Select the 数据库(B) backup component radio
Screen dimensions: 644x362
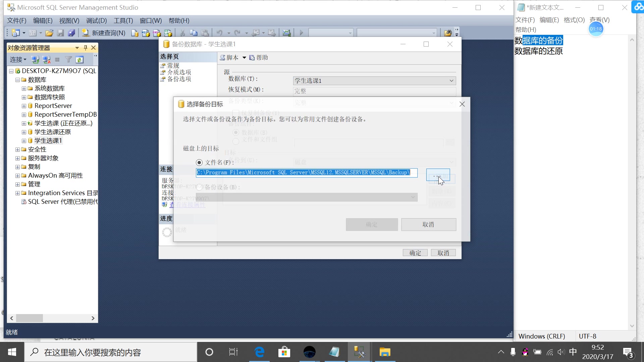pyautogui.click(x=236, y=132)
